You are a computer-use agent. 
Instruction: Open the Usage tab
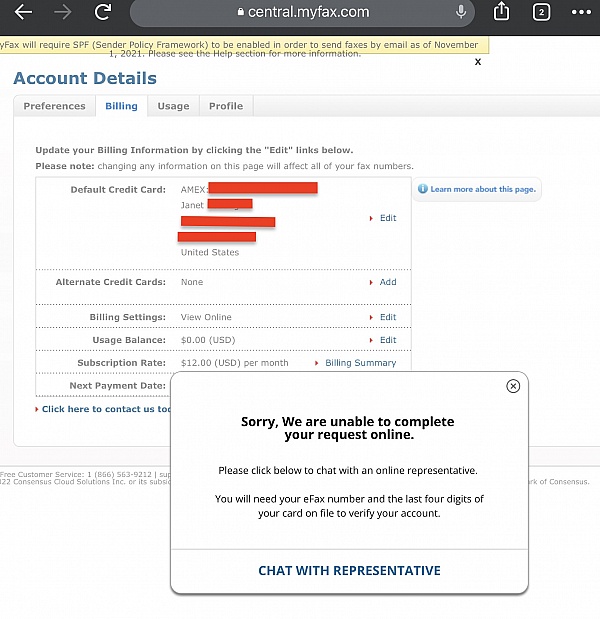173,106
